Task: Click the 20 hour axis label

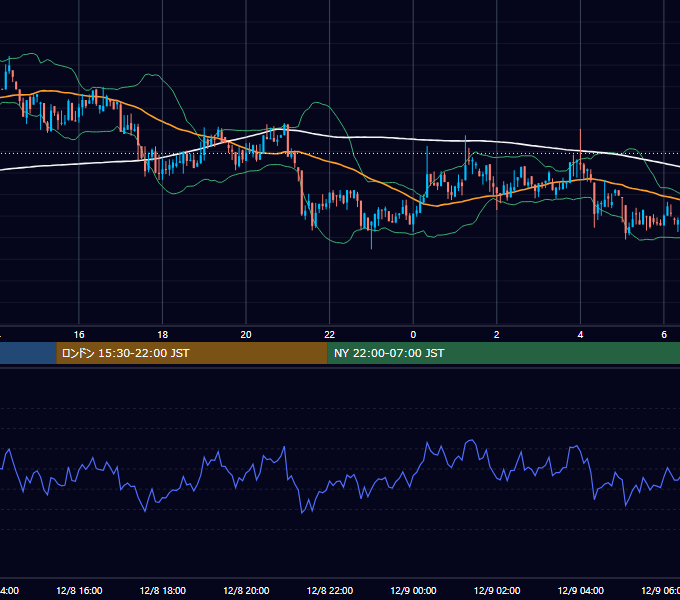Action: [x=246, y=335]
